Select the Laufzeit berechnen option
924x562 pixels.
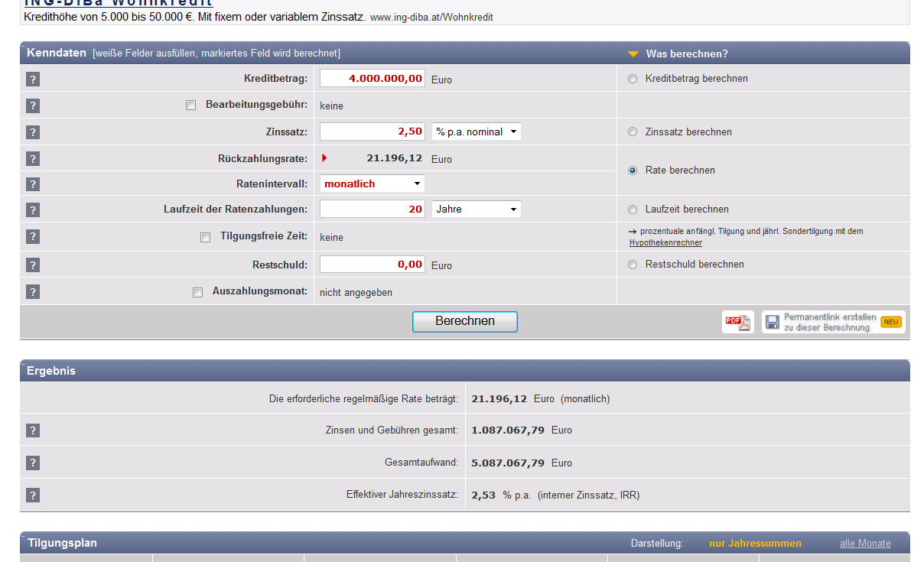633,209
